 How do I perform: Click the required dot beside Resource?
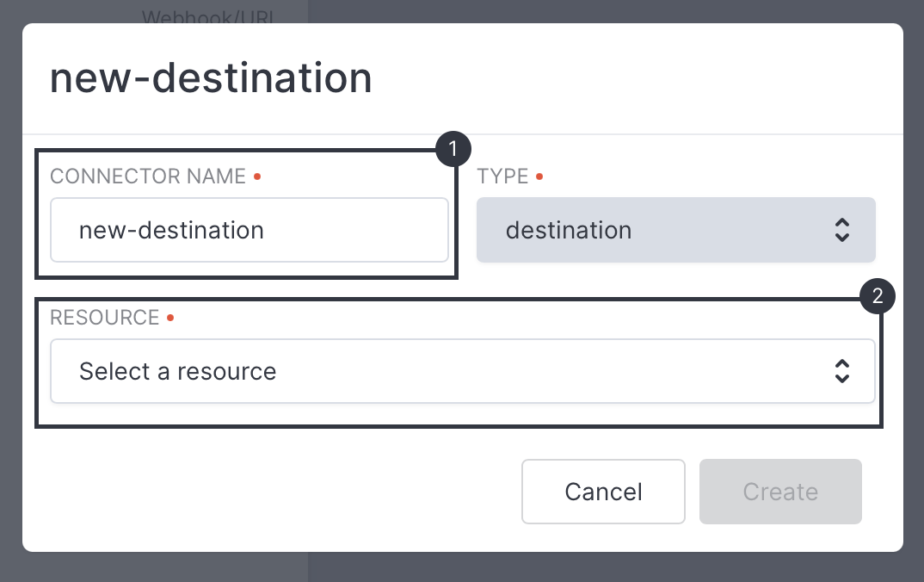(170, 318)
